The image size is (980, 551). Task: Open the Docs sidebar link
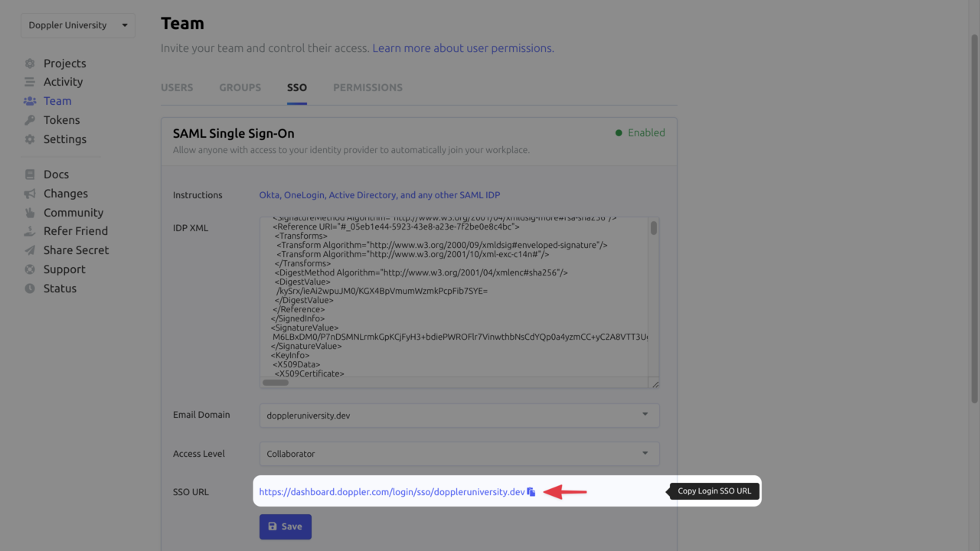[x=56, y=174]
